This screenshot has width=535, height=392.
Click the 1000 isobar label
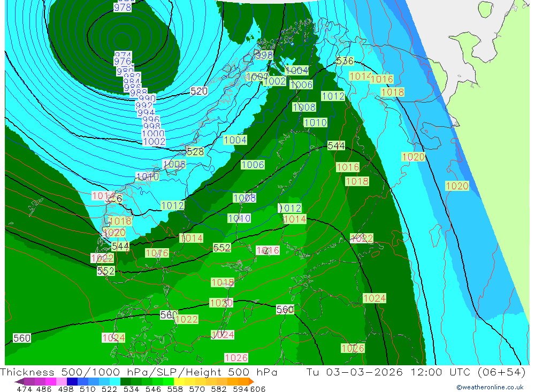tap(153, 133)
